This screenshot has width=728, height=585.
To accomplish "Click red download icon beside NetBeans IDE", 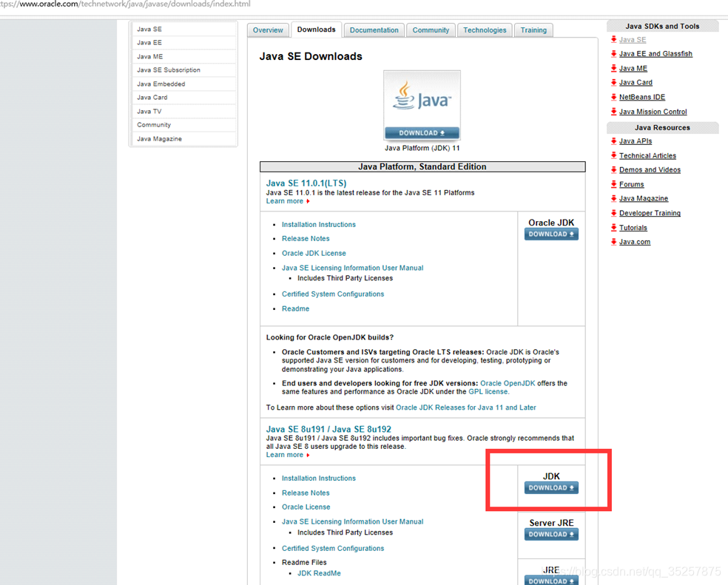I will coord(614,97).
